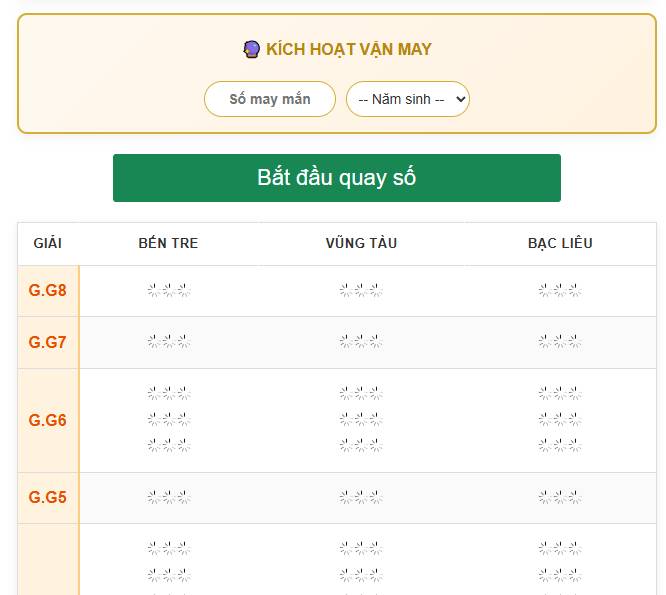Select the G.G5 row label

click(x=48, y=497)
